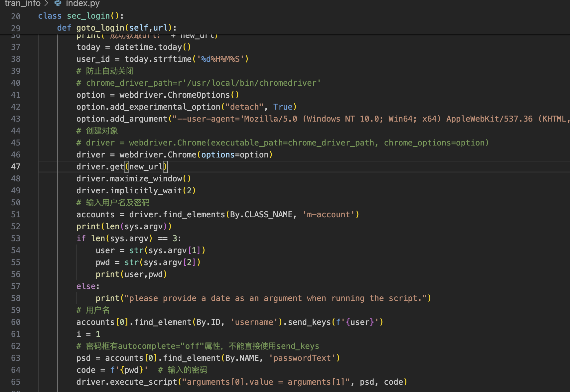Click the "detach" string on line 42
The image size is (570, 392).
(244, 107)
